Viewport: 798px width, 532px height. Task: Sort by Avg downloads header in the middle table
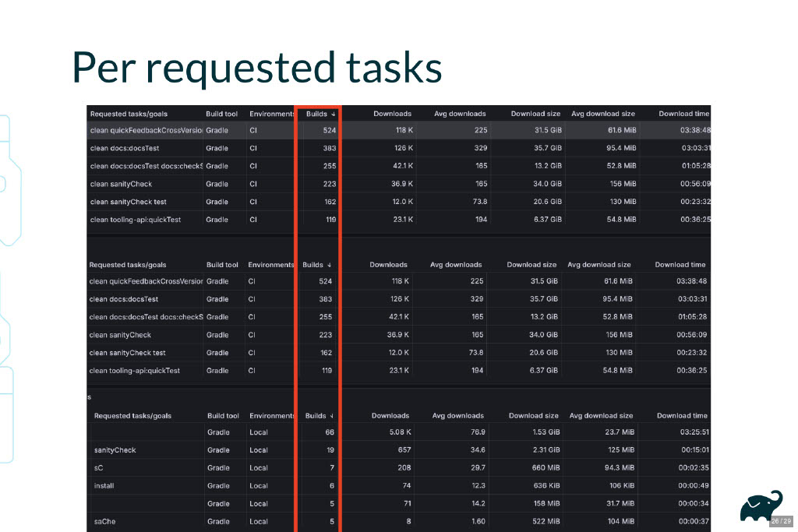click(456, 265)
